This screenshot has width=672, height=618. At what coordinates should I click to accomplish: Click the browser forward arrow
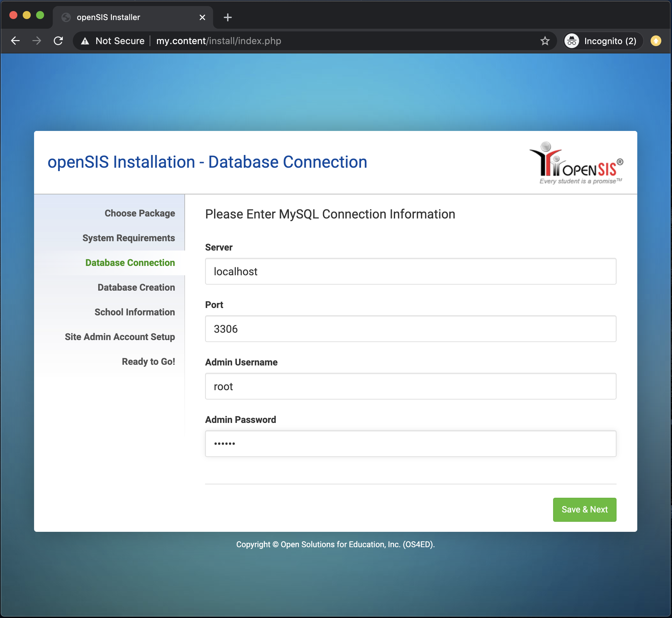pos(37,41)
